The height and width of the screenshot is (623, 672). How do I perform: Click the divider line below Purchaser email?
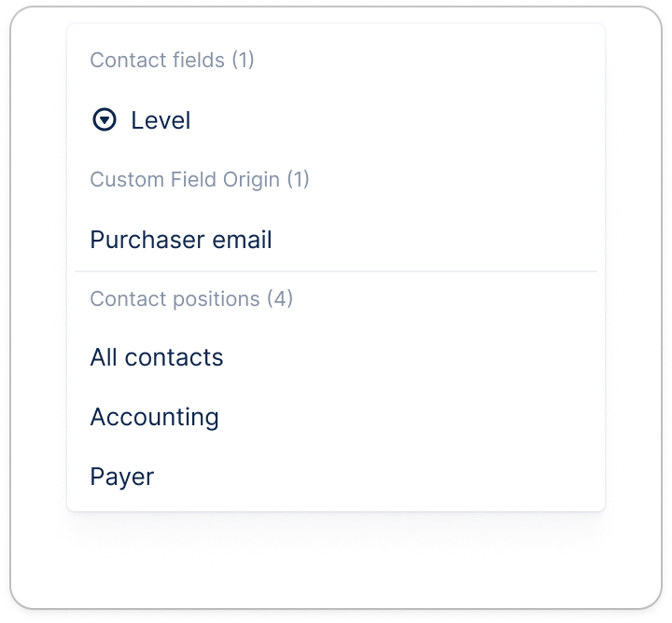click(x=336, y=271)
